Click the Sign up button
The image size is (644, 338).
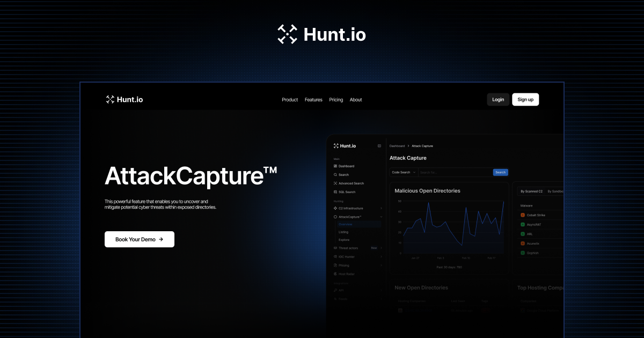(x=525, y=99)
